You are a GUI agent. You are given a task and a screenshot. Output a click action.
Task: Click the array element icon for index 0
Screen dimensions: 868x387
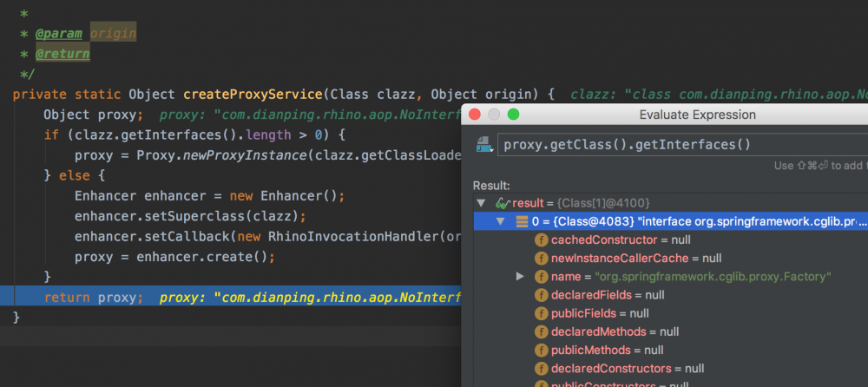point(522,221)
